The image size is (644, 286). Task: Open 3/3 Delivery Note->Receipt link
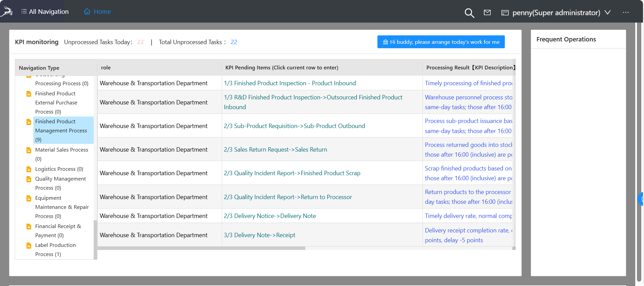(259, 235)
